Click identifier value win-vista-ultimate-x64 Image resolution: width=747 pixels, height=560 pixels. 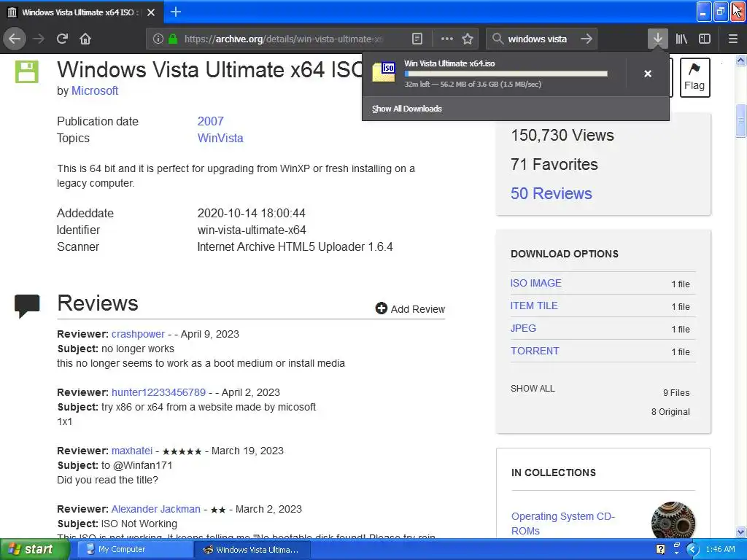pyautogui.click(x=252, y=230)
